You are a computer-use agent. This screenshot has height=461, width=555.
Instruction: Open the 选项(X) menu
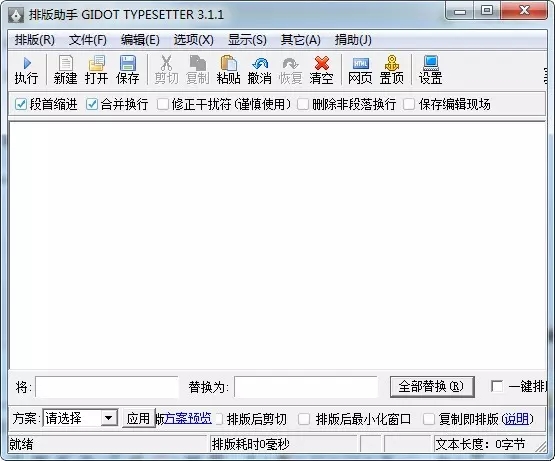tap(194, 40)
